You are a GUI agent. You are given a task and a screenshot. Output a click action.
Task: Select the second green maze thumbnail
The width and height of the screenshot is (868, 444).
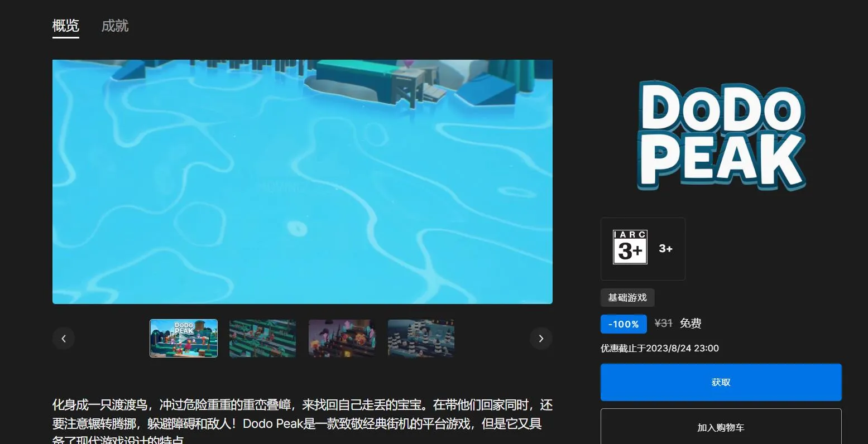263,338
